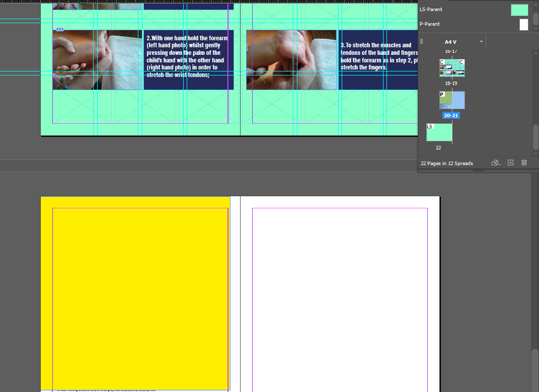Click the 22 Pages in 12 Spreads status text
Screen dimensions: 539x392
coord(447,163)
